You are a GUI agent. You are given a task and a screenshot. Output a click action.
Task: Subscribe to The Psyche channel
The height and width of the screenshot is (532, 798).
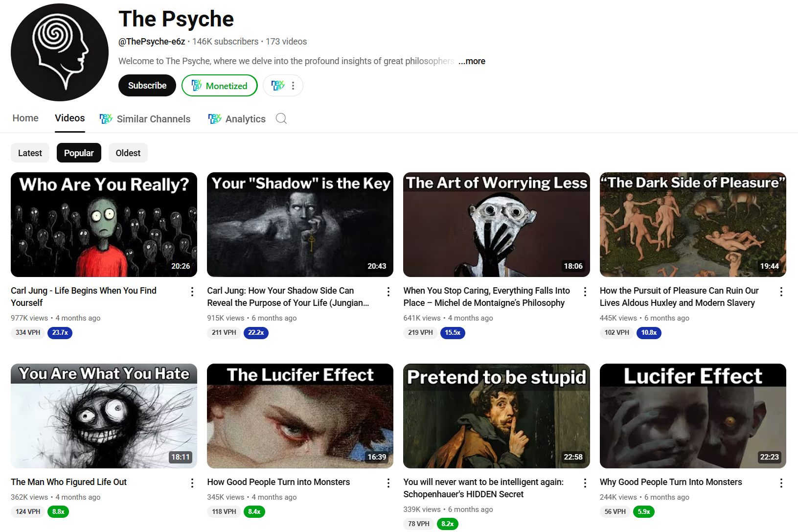point(147,86)
